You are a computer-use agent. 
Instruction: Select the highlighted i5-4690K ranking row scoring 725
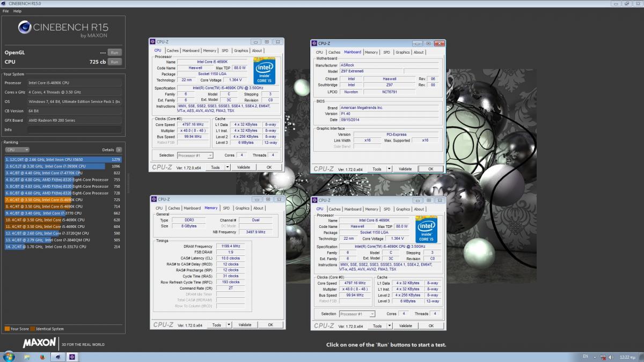(x=63, y=200)
